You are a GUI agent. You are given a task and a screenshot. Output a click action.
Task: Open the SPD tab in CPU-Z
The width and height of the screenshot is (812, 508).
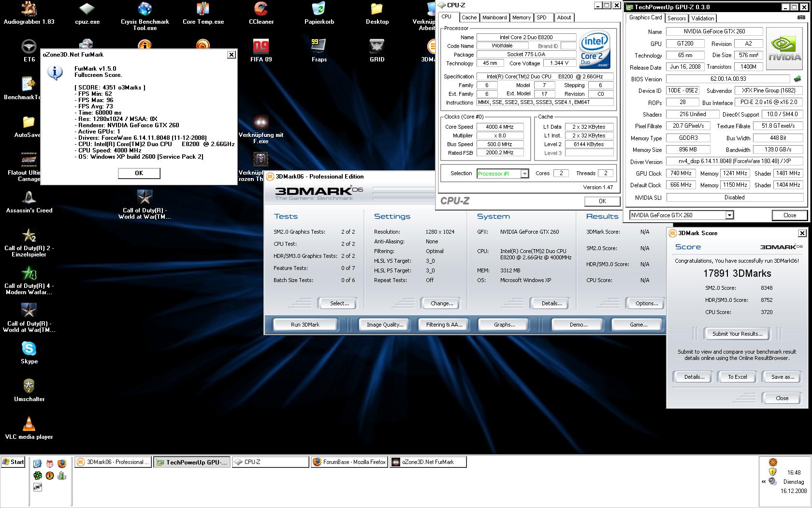coord(542,17)
